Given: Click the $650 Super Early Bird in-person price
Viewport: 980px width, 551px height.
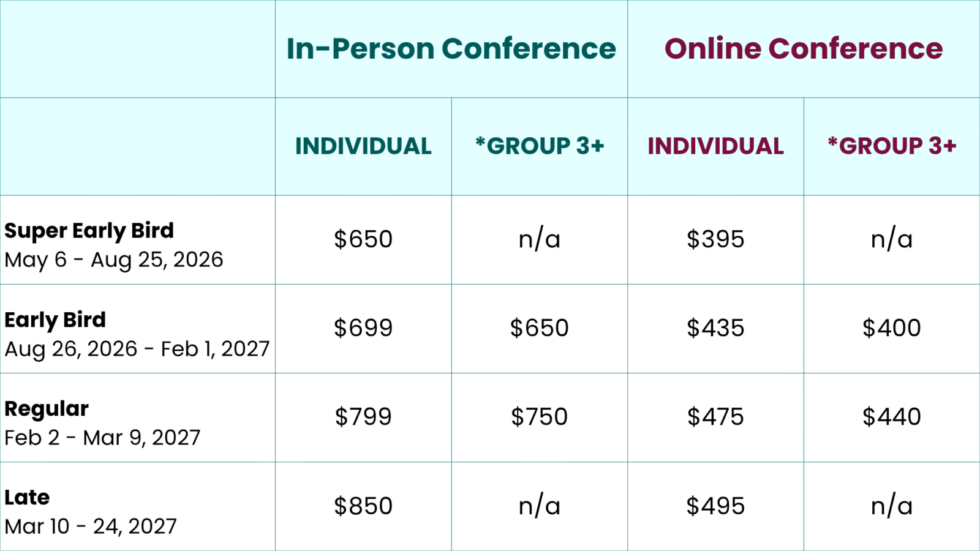Looking at the screenshot, I should pyautogui.click(x=363, y=239).
